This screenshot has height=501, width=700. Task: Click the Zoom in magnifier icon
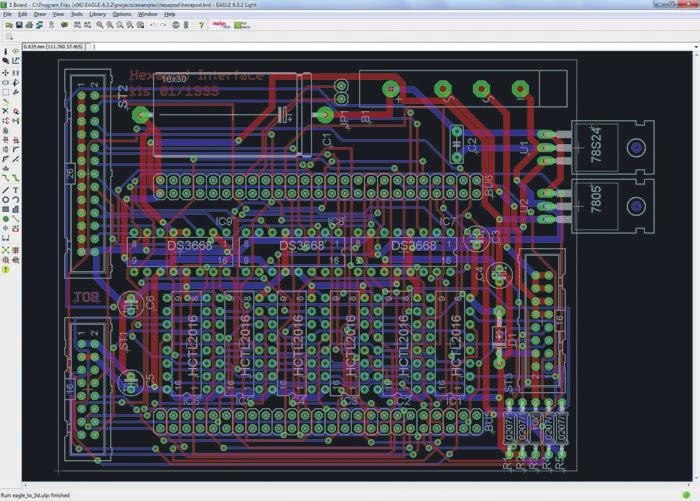coord(110,25)
